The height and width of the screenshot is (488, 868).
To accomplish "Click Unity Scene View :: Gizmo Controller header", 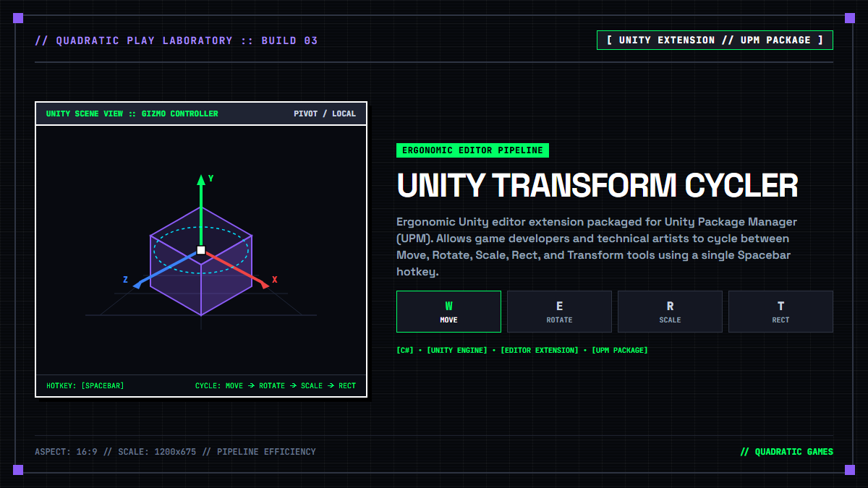I will 132,114.
